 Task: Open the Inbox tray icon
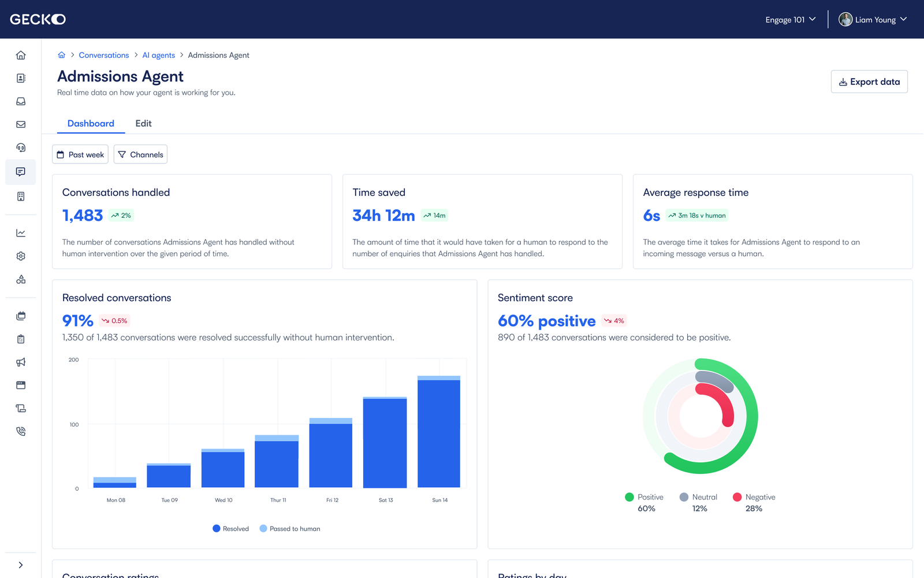[x=21, y=101]
